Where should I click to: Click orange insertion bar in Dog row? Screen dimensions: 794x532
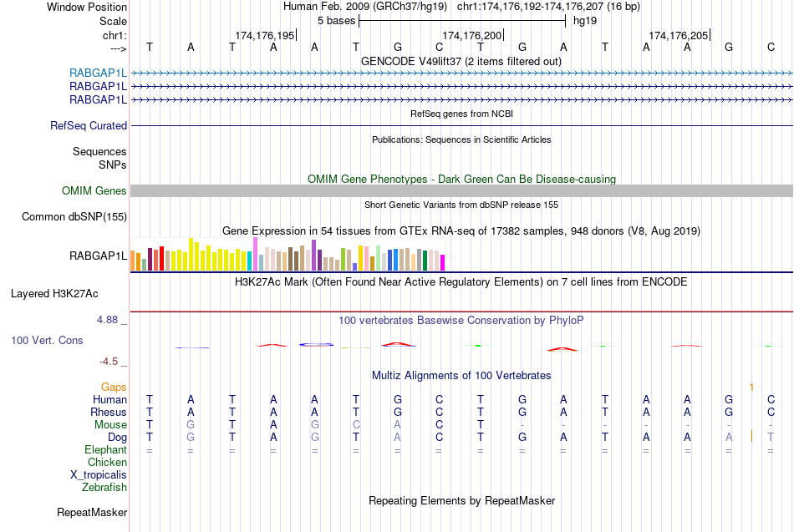point(751,436)
